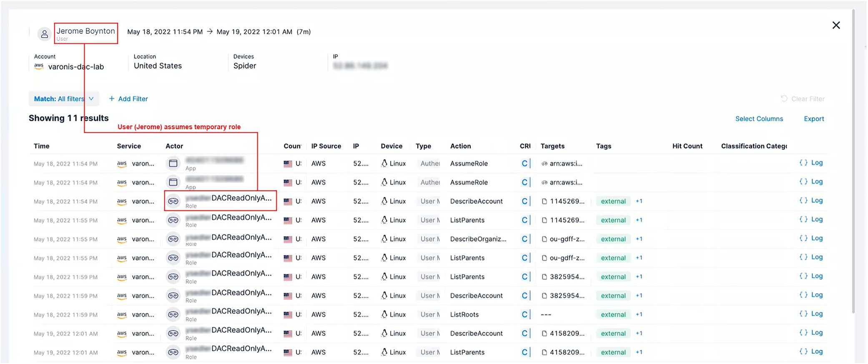Click the ListRoots action cell
Image resolution: width=868 pixels, height=364 pixels.
(464, 314)
